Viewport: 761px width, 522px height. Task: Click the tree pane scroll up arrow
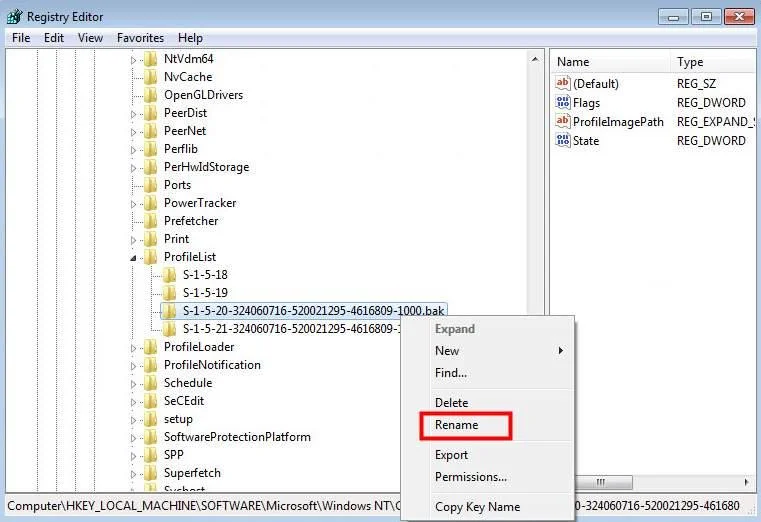(535, 59)
